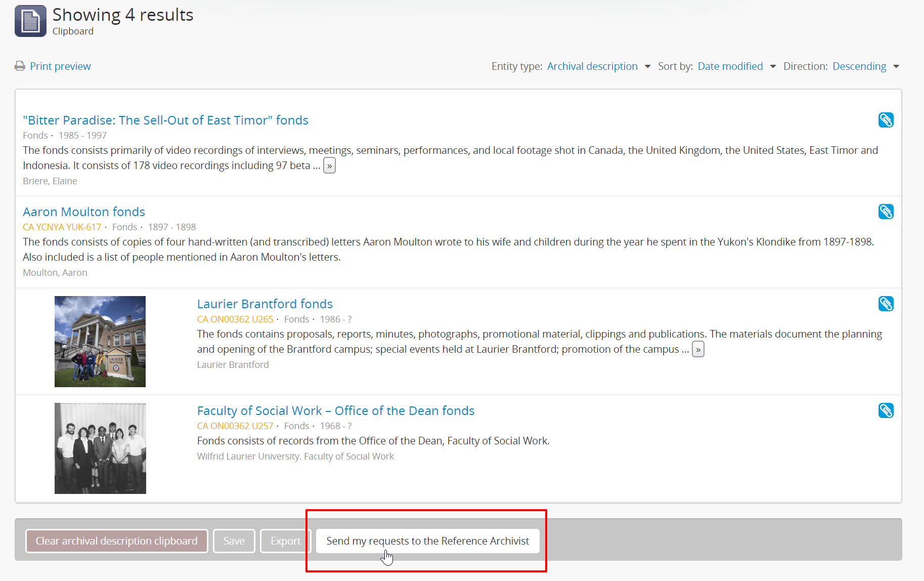The image size is (924, 581).
Task: Click the printer icon
Action: 20,66
